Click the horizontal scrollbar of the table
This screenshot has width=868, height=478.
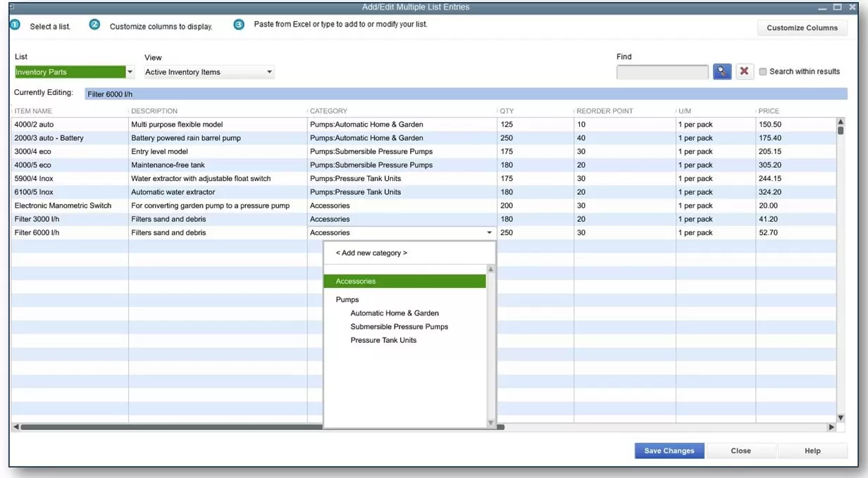click(x=169, y=427)
